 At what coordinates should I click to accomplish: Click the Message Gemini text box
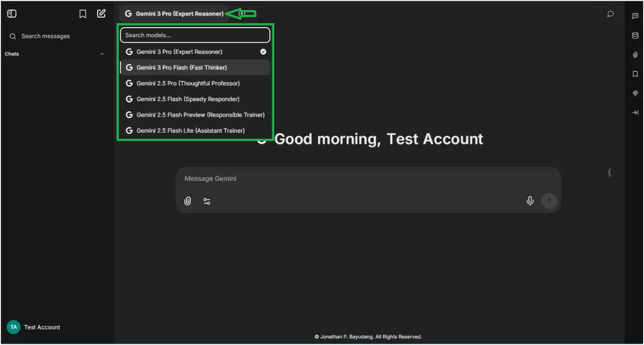[368, 179]
